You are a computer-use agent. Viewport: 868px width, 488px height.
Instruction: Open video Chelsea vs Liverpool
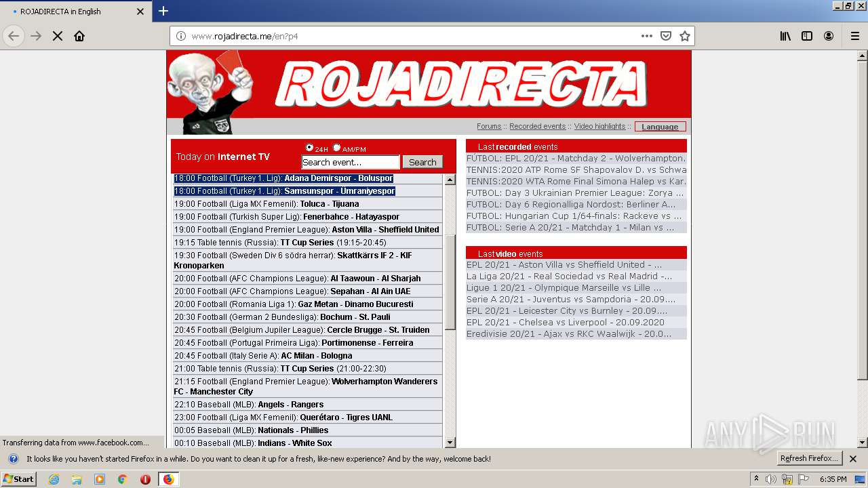[576, 323]
